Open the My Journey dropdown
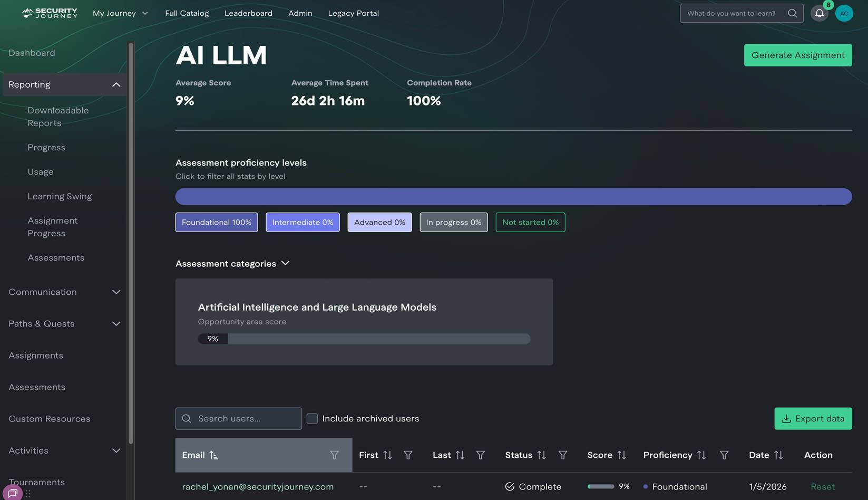This screenshot has width=868, height=500. tap(120, 13)
